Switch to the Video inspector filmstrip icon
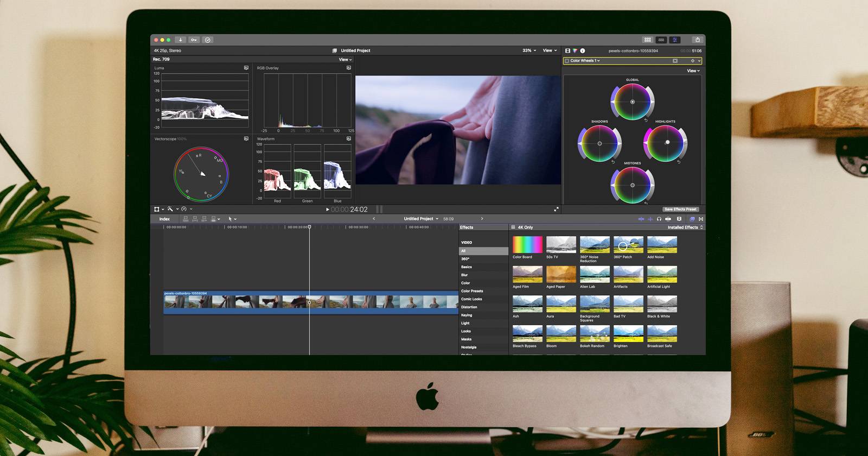This screenshot has width=868, height=456. tap(567, 50)
